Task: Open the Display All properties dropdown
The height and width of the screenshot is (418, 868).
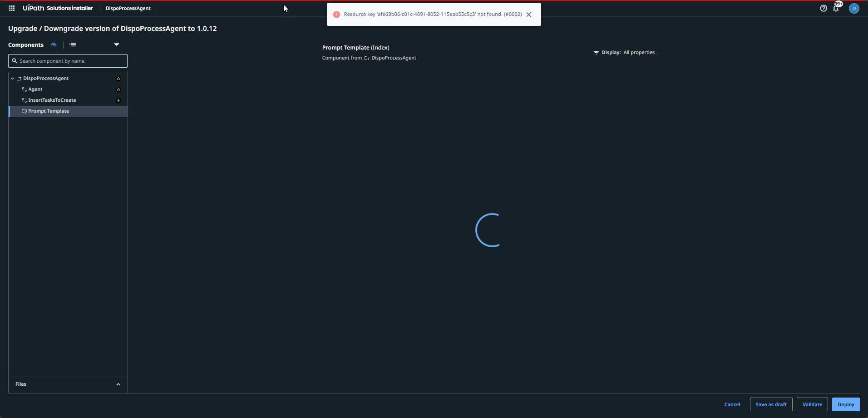Action: (x=641, y=53)
